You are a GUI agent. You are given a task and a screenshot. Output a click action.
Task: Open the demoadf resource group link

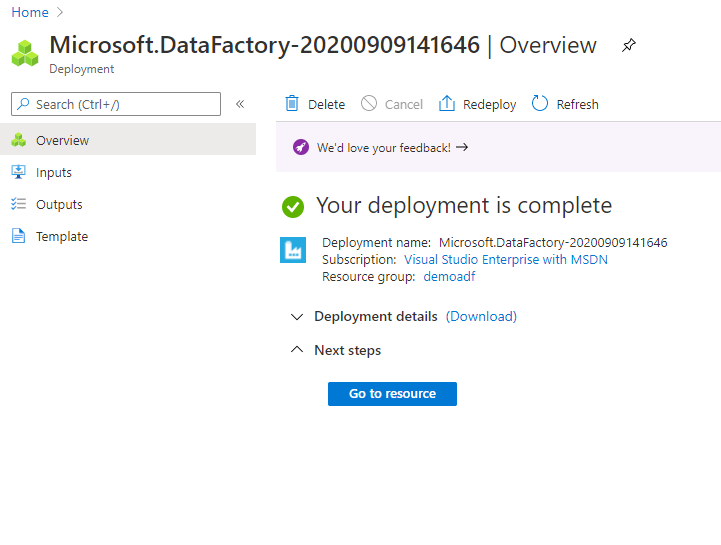coord(449,277)
